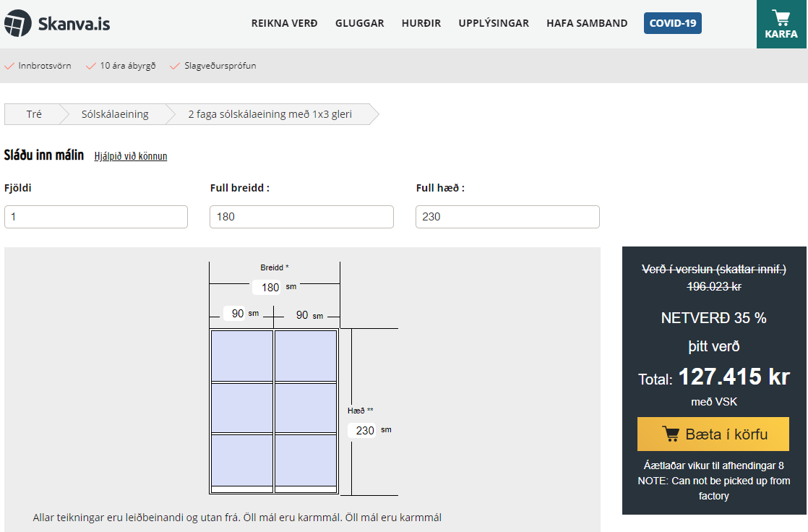Focus the Full breidd input field

pyautogui.click(x=301, y=217)
